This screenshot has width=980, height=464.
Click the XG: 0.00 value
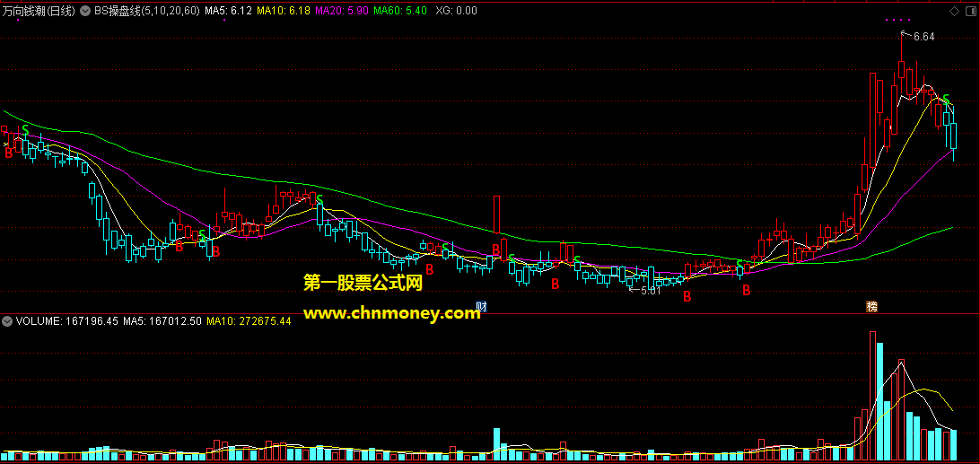point(456,11)
